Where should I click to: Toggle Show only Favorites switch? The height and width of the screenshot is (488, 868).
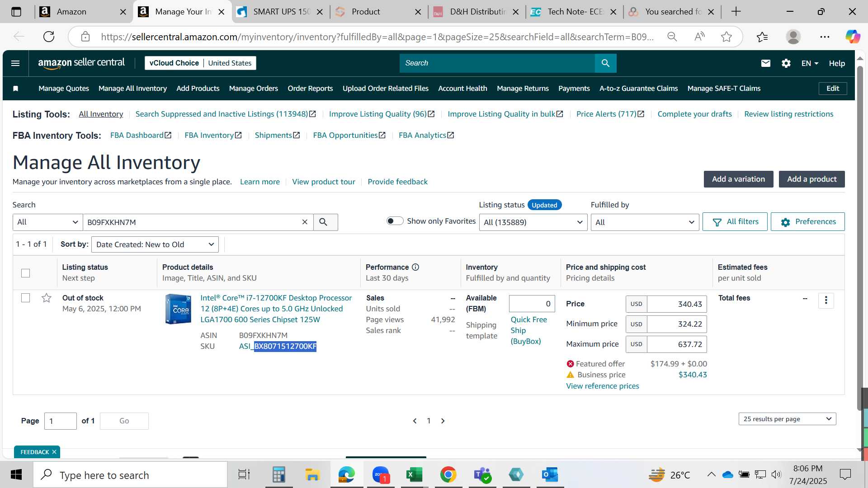(x=395, y=221)
